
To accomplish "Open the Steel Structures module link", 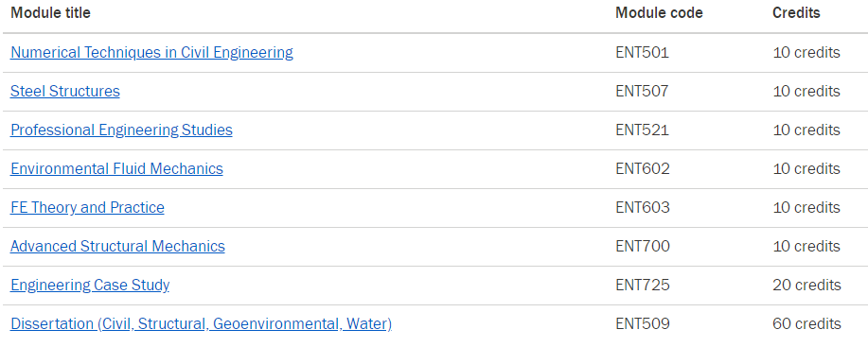I will point(65,91).
